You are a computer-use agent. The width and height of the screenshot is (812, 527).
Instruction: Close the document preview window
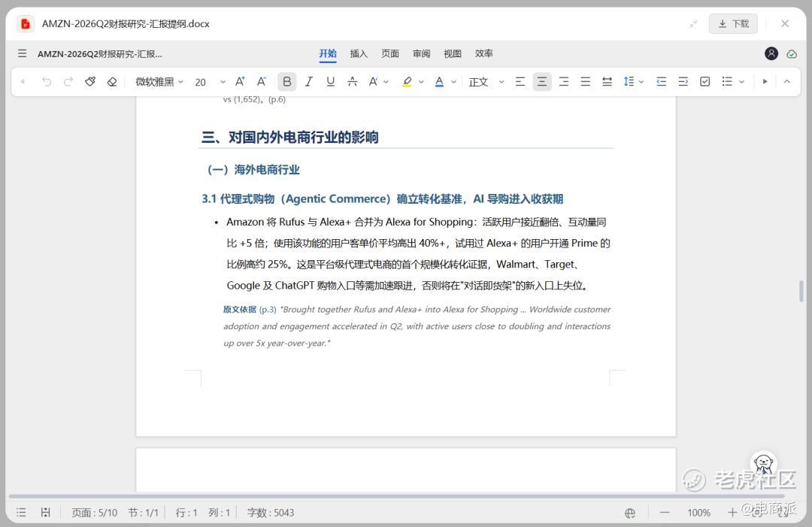pyautogui.click(x=785, y=24)
